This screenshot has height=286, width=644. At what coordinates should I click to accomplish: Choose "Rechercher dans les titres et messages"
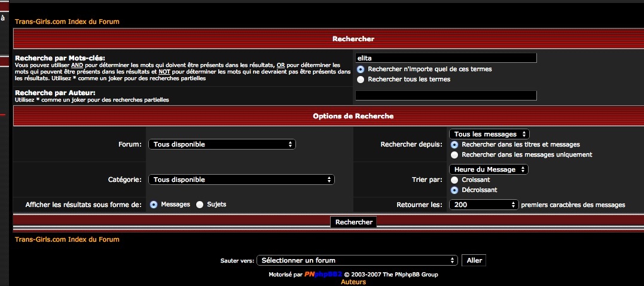[455, 145]
